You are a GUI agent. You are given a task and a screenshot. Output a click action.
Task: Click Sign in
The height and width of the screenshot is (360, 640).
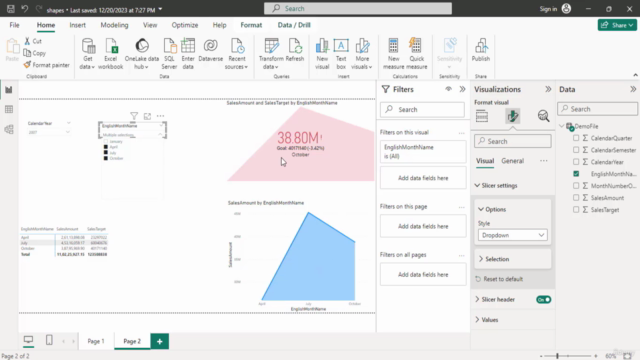click(x=548, y=9)
